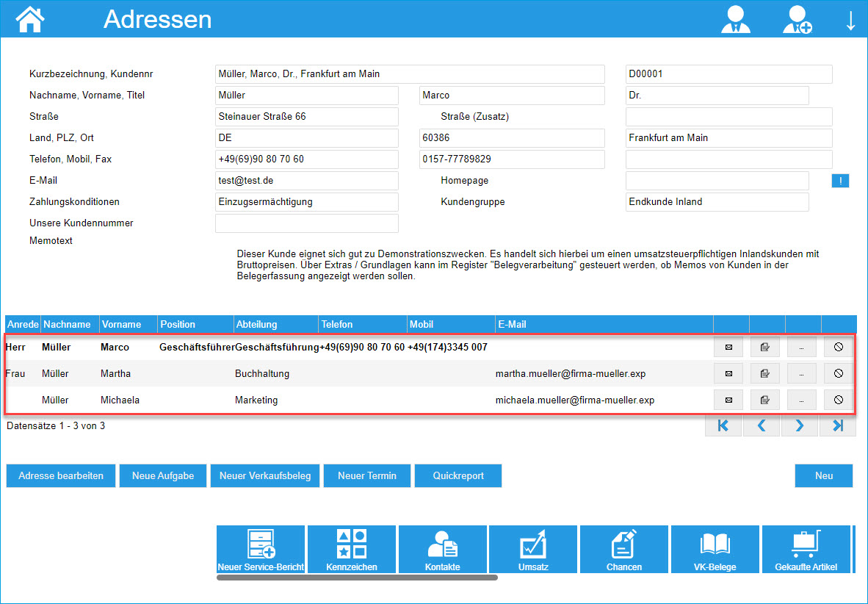Go to previous record page

point(762,425)
